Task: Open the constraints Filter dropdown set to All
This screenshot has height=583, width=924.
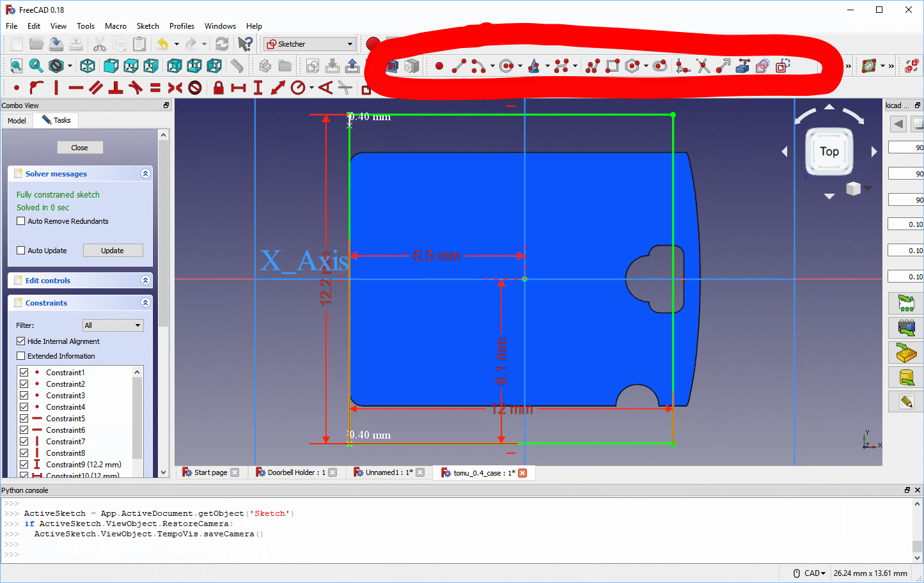Action: coord(113,325)
